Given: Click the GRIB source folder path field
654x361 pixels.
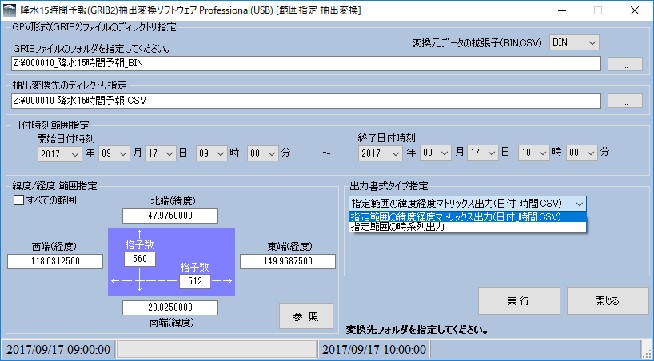Looking at the screenshot, I should click(306, 63).
